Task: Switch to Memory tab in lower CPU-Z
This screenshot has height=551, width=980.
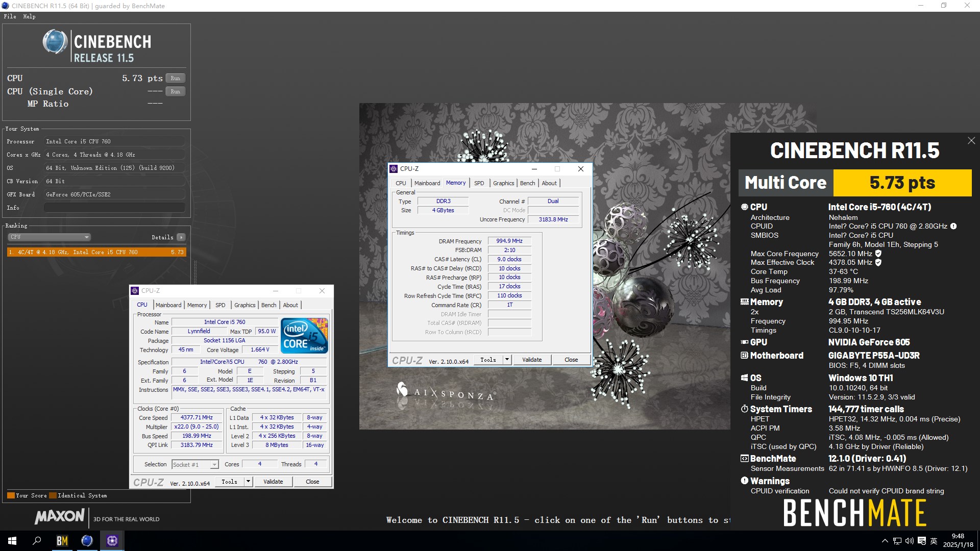Action: [197, 305]
